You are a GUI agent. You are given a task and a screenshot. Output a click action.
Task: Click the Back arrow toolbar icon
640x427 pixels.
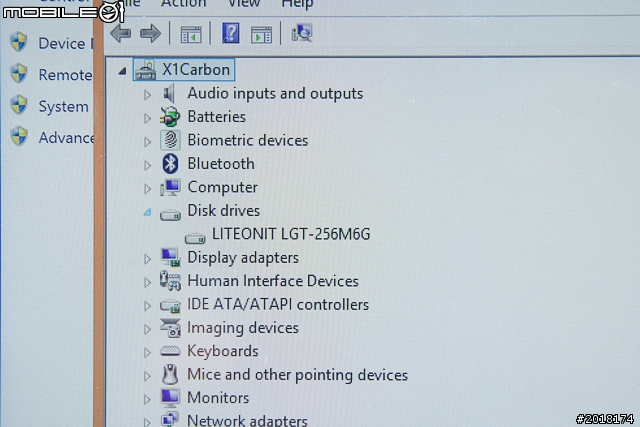[121, 33]
